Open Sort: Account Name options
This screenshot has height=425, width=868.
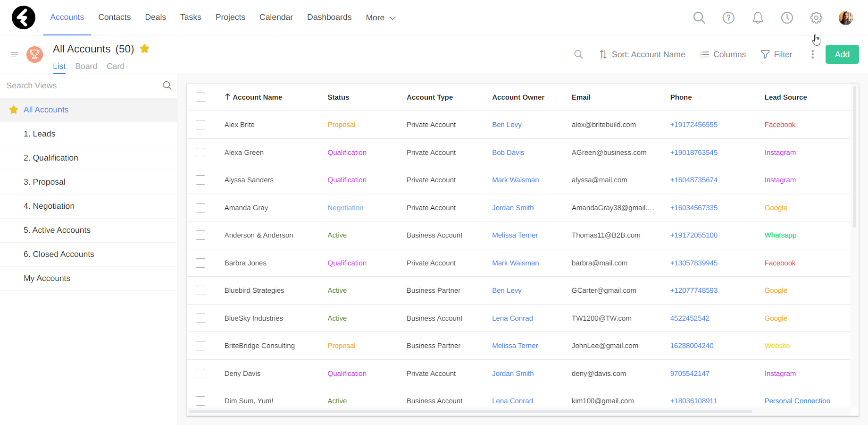pos(642,54)
